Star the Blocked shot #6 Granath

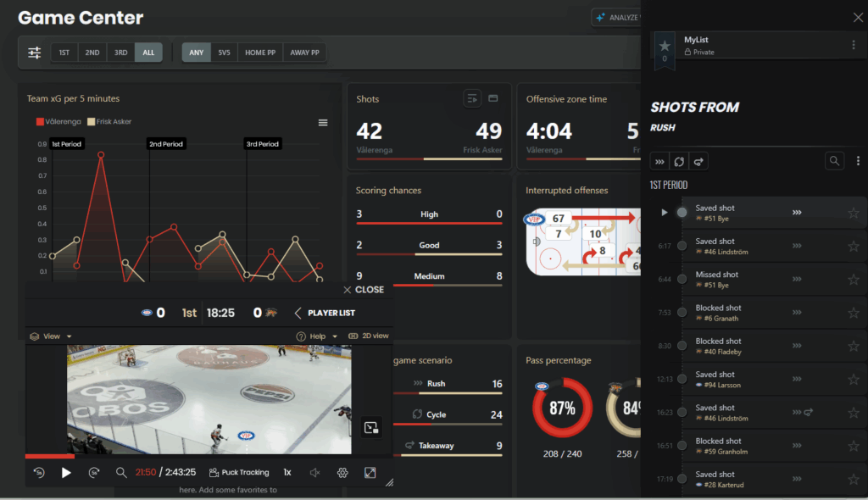point(854,313)
